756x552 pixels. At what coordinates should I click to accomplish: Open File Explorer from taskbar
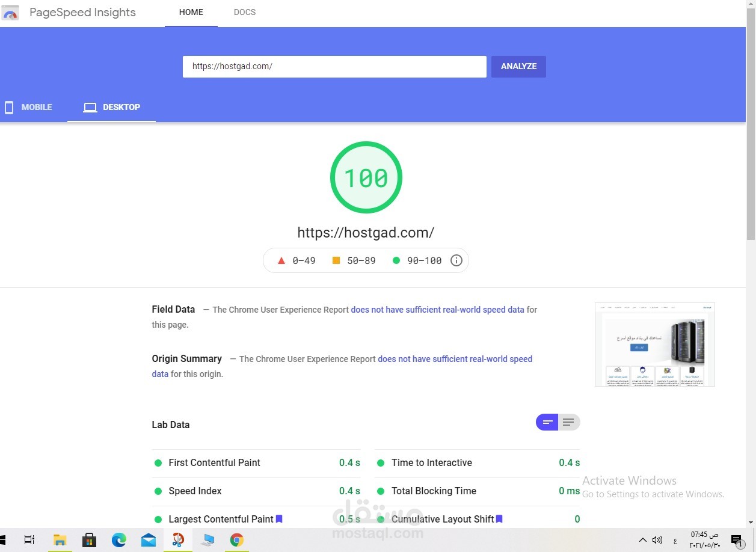tap(60, 540)
